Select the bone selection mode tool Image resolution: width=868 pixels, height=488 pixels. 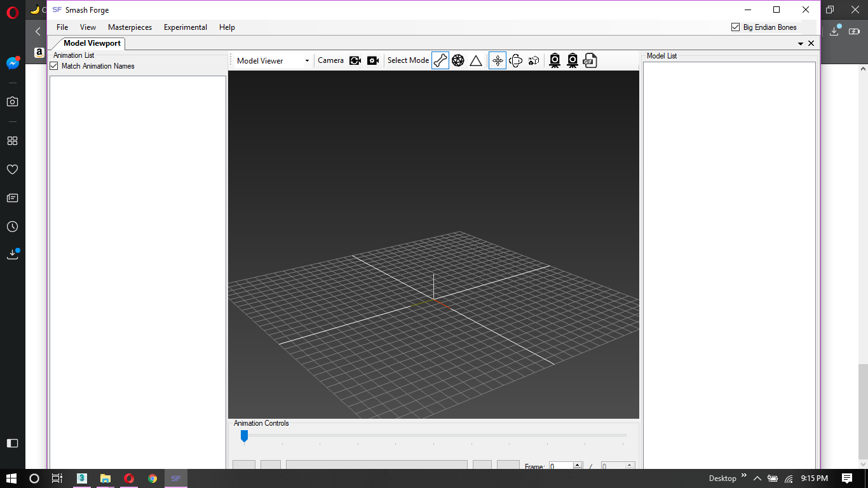point(440,60)
